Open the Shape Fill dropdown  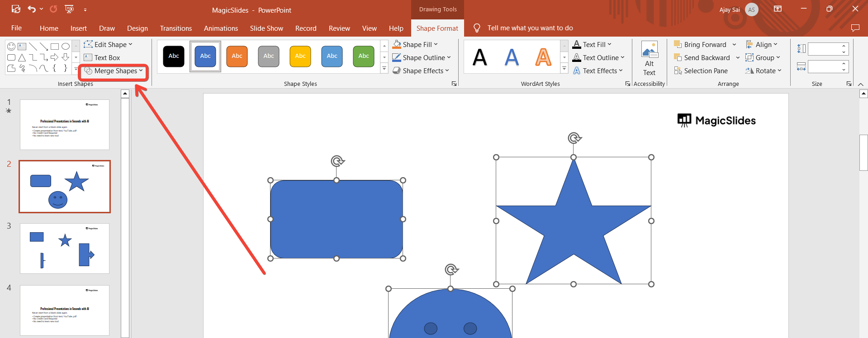(x=415, y=45)
